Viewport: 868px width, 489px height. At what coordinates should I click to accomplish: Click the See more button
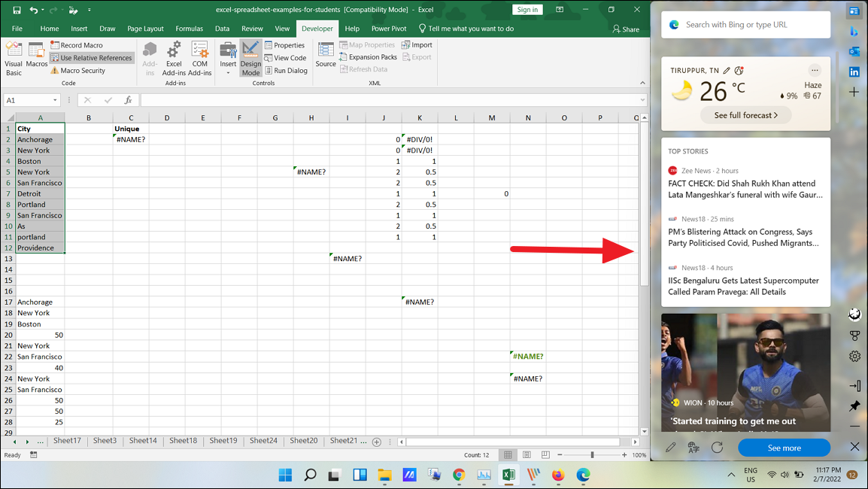coord(784,448)
